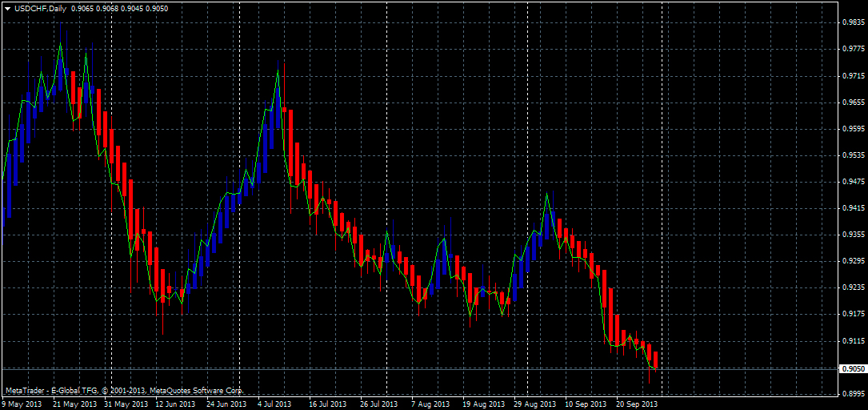Click the triangle arrow beside USDCHF,Daily

coord(7,8)
